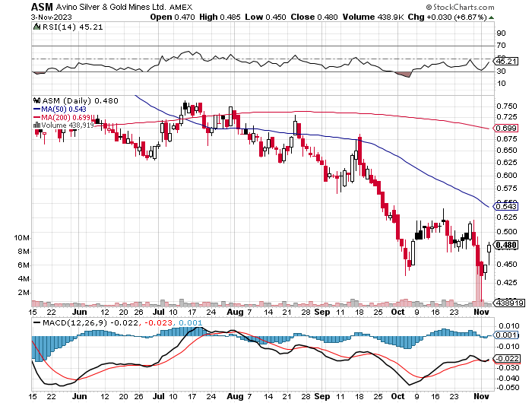Click the 0.525 price axis label
This screenshot has width=532, height=403.
coord(507,217)
